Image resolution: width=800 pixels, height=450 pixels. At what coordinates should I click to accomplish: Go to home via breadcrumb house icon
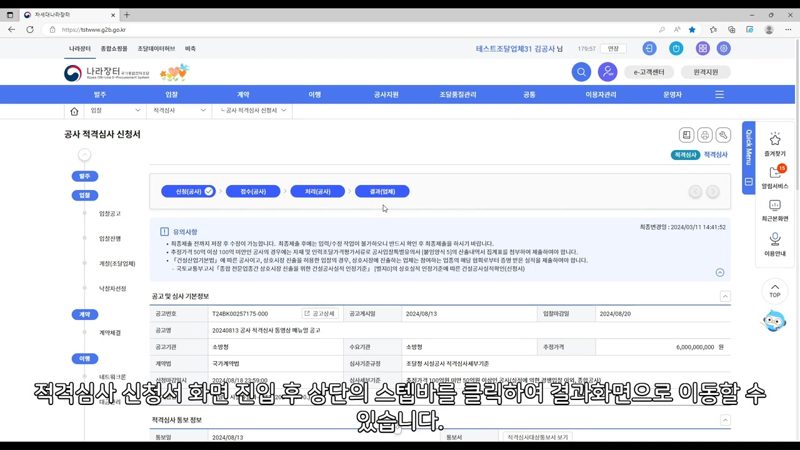(74, 111)
